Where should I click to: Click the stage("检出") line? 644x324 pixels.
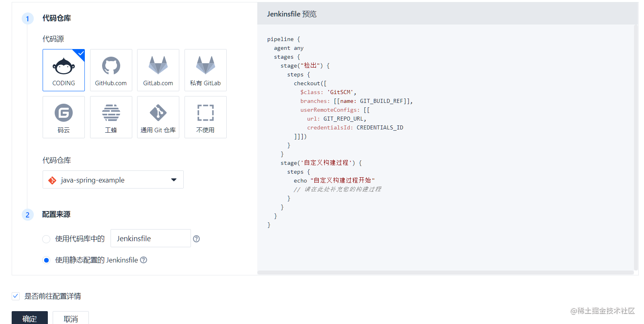pos(305,66)
